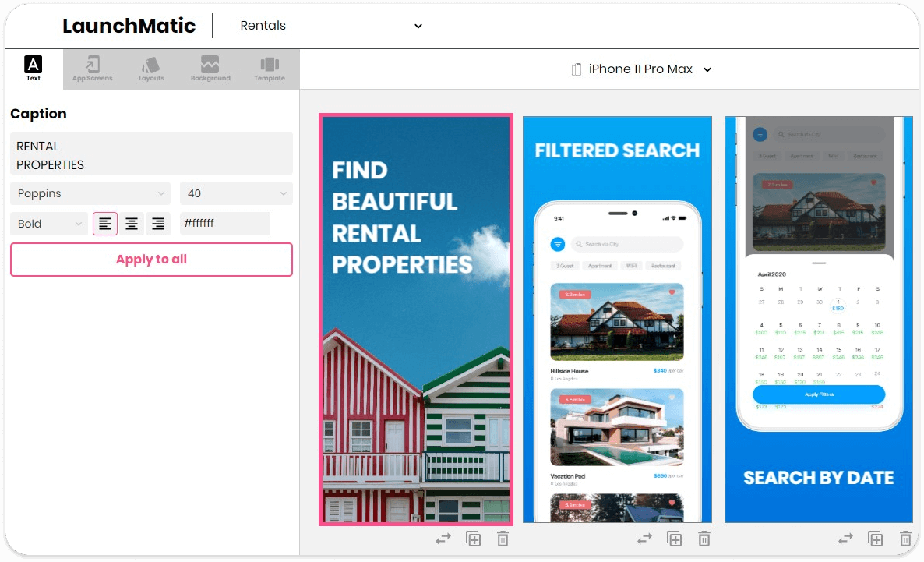Select the Text editing panel icon
This screenshot has width=924, height=562.
[x=33, y=67]
